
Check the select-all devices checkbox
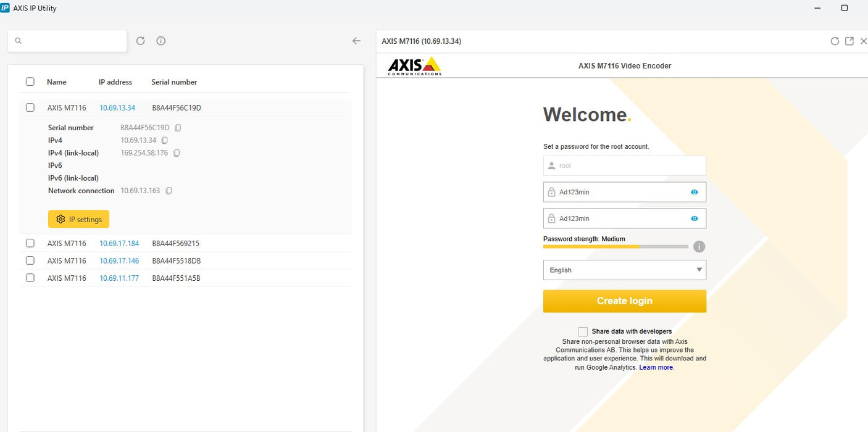pyautogui.click(x=30, y=81)
